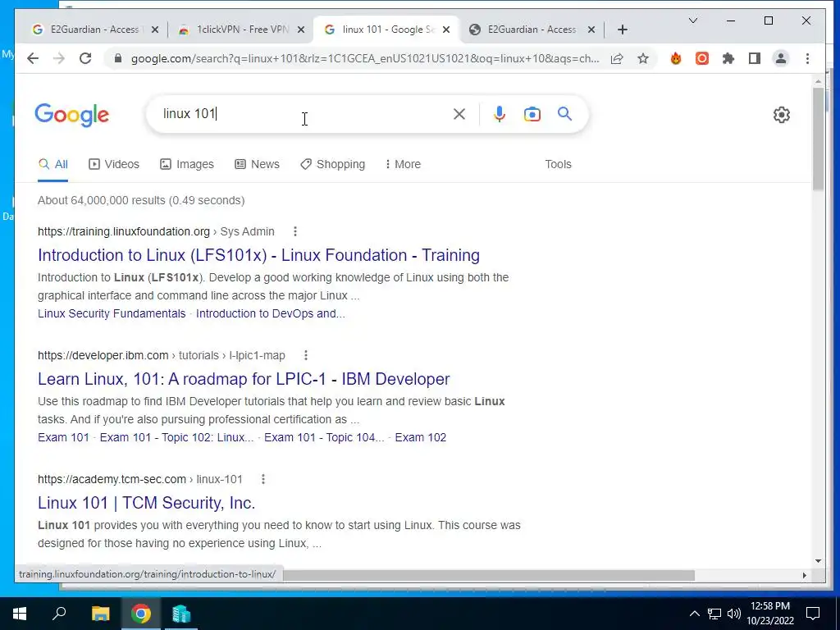Open the Chrome profile avatar

(x=781, y=58)
